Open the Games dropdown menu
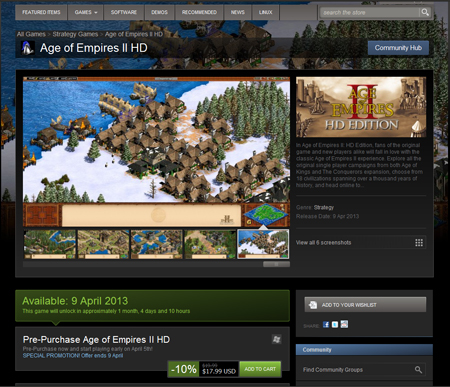Viewport: 450px width, 387px height. pos(86,12)
